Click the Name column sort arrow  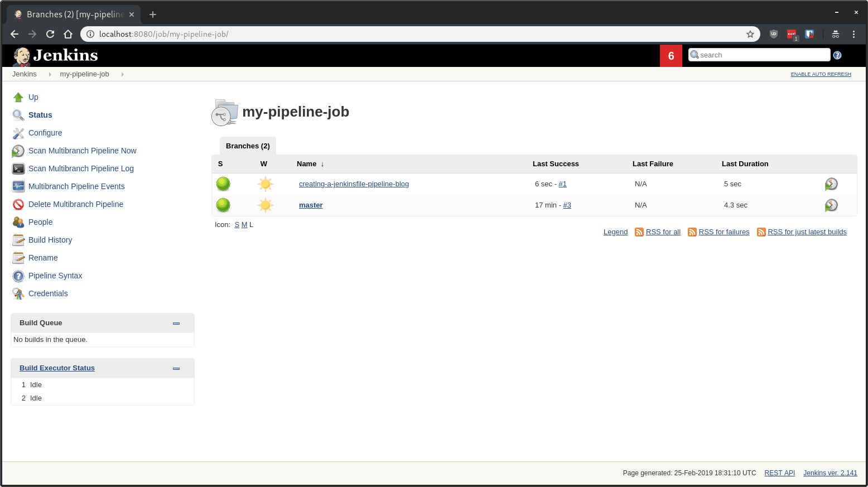pyautogui.click(x=322, y=164)
